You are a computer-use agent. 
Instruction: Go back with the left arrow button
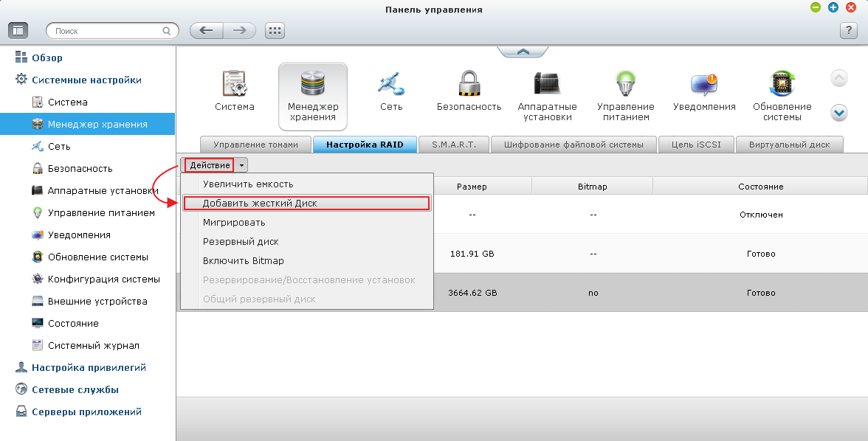(x=207, y=30)
